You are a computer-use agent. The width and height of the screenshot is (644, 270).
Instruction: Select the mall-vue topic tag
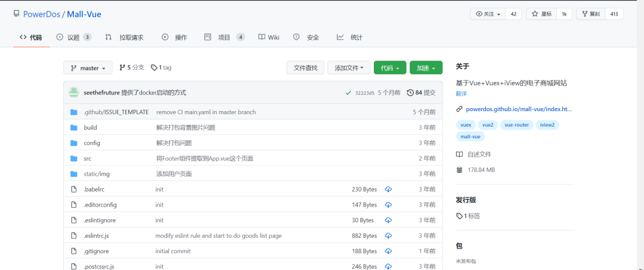(470, 136)
